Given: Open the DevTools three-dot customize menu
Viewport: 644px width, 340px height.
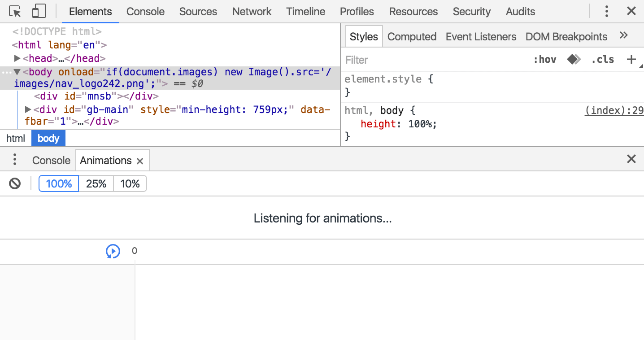Looking at the screenshot, I should [606, 11].
